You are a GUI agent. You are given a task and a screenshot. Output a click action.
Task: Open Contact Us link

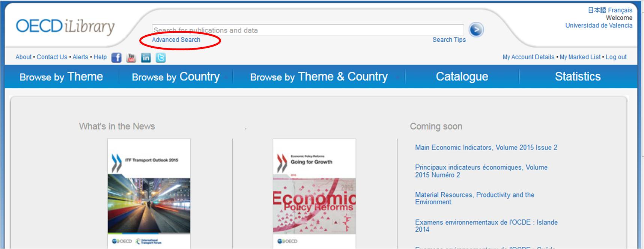(52, 57)
